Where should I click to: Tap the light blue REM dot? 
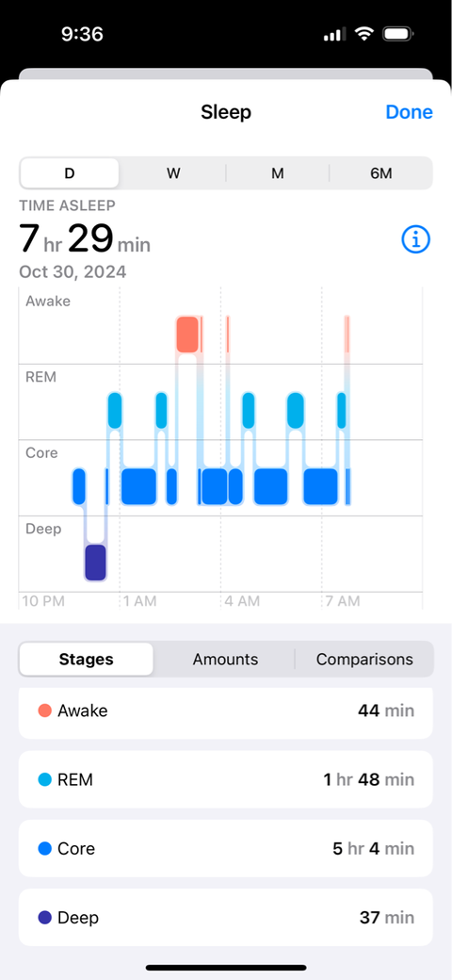tap(44, 779)
